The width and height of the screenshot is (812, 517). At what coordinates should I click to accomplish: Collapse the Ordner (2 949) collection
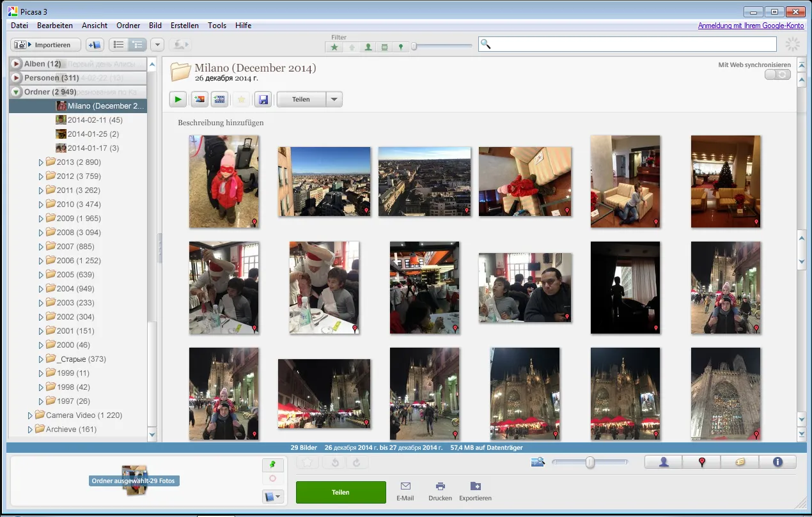[16, 92]
